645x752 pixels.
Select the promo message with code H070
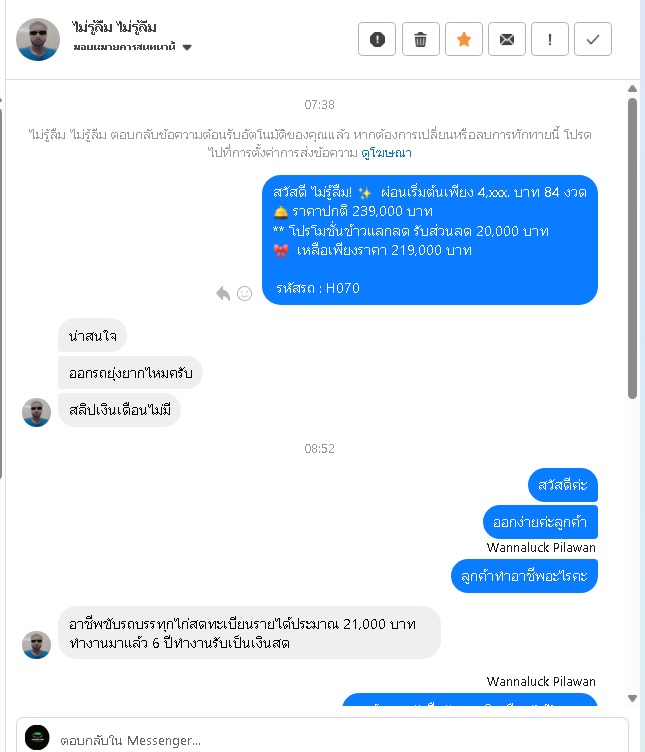(430, 240)
